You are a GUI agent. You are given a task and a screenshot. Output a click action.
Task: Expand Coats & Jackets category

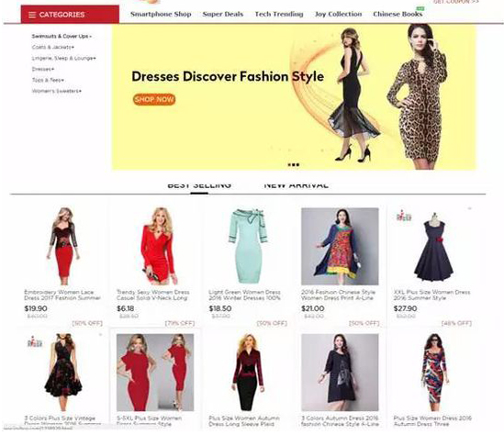[x=52, y=47]
